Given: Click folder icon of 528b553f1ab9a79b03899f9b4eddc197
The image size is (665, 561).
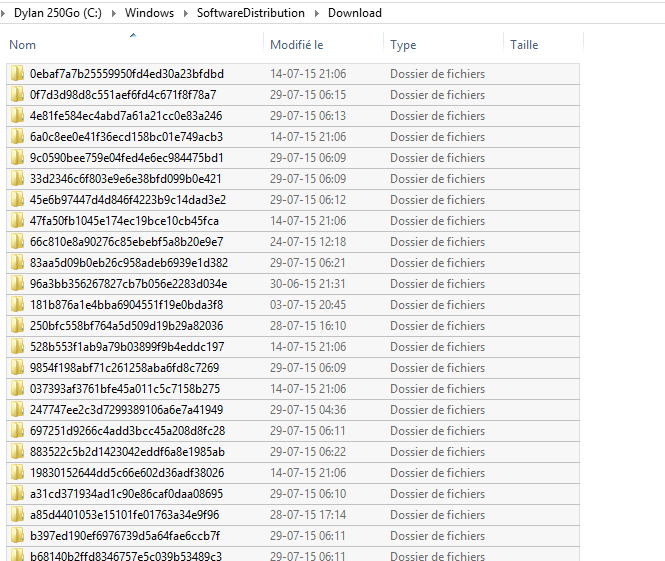Looking at the screenshot, I should point(17,346).
